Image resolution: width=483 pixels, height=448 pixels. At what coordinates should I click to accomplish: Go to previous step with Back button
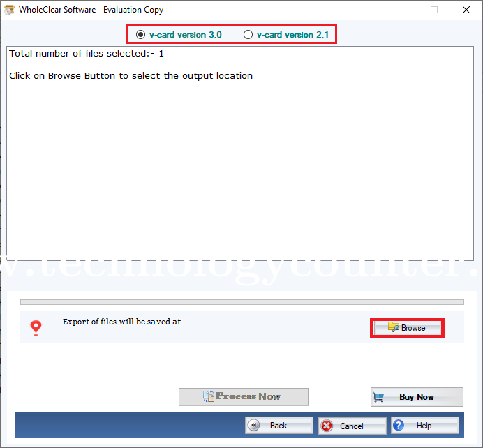pos(279,426)
